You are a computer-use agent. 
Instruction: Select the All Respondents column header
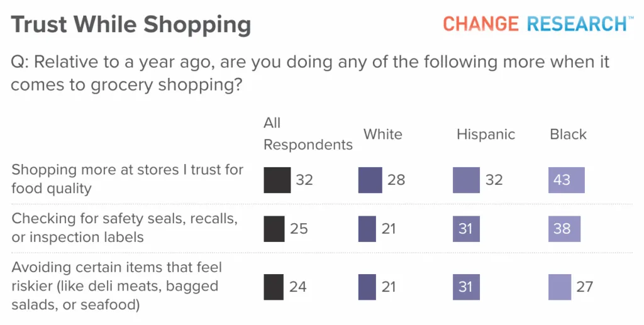click(x=308, y=134)
